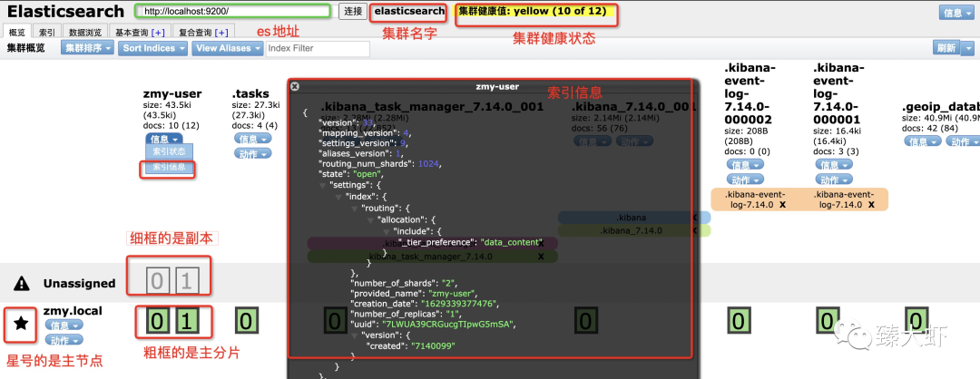Select unassigned replica shard 1 of zmy-user
Image resolution: width=980 pixels, height=379 pixels.
[186, 283]
